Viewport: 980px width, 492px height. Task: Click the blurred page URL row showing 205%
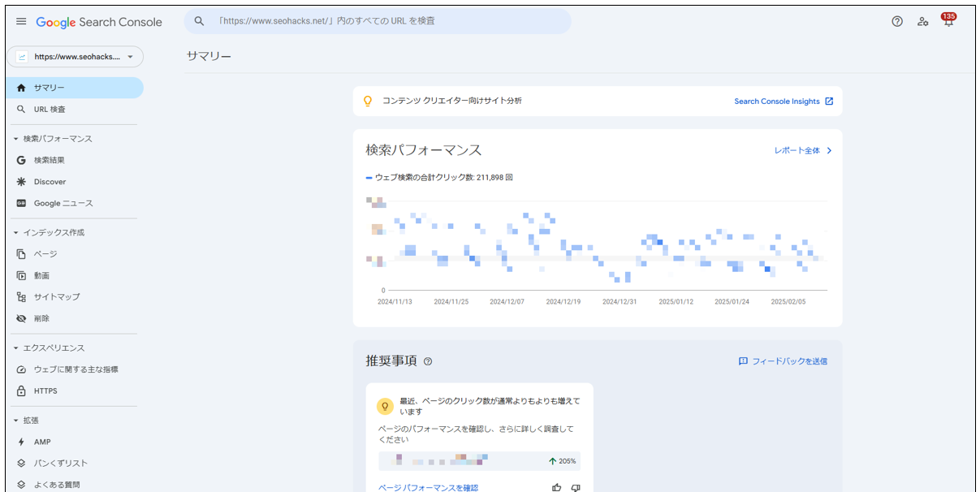click(x=479, y=461)
